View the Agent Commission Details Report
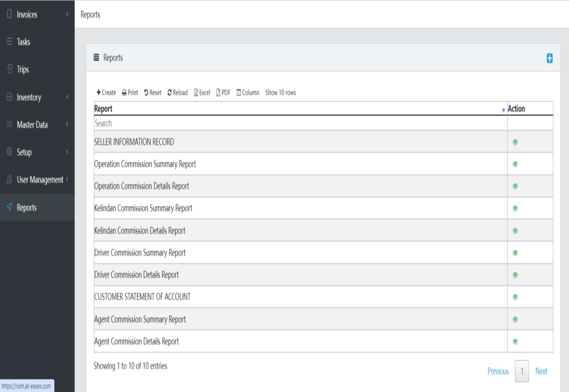The height and width of the screenshot is (392, 569). 515,341
